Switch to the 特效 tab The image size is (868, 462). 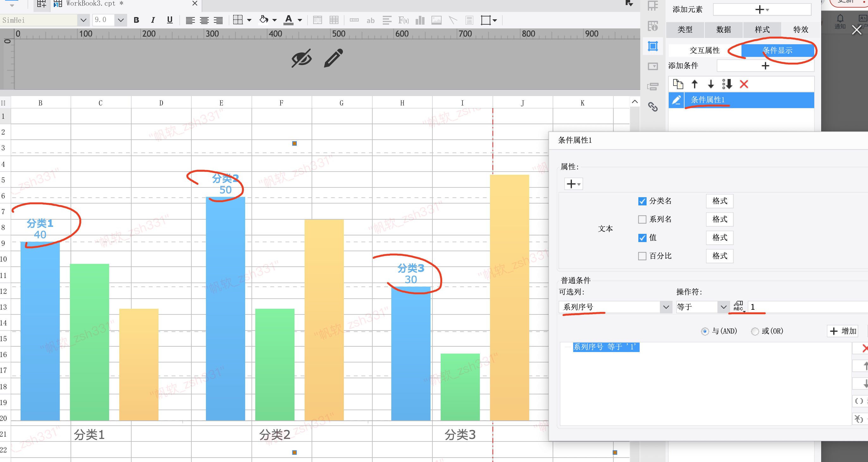coord(800,29)
